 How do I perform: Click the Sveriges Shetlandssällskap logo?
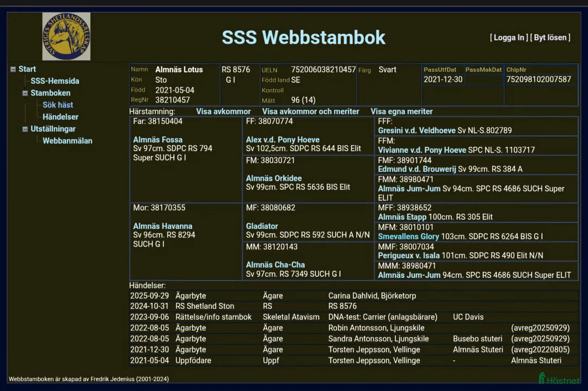tap(66, 36)
